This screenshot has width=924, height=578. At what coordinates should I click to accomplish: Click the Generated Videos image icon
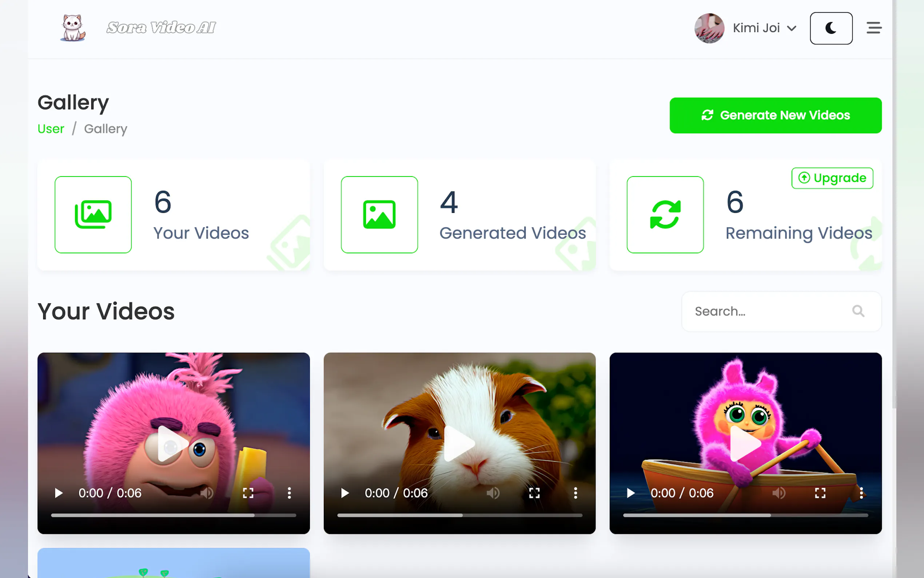379,214
